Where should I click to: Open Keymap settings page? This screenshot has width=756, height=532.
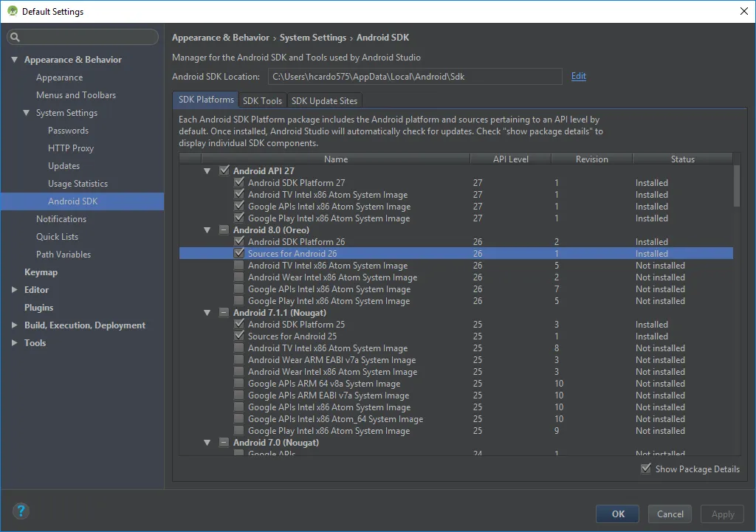pos(41,272)
